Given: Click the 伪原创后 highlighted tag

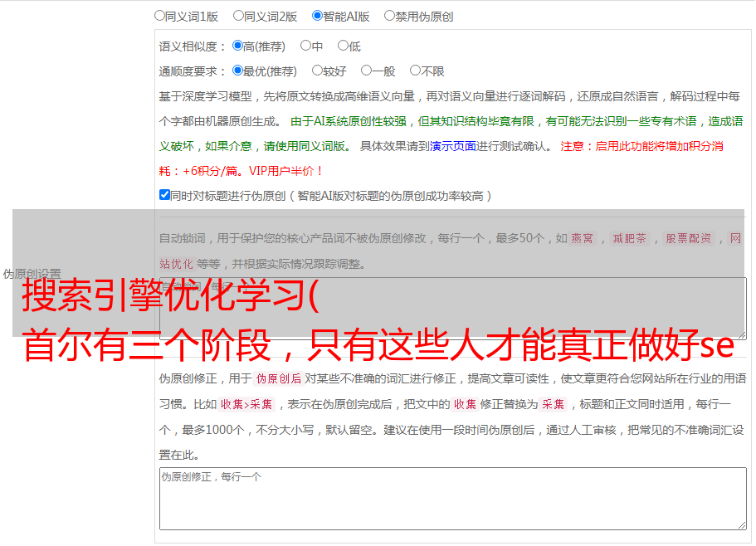Looking at the screenshot, I should 279,378.
